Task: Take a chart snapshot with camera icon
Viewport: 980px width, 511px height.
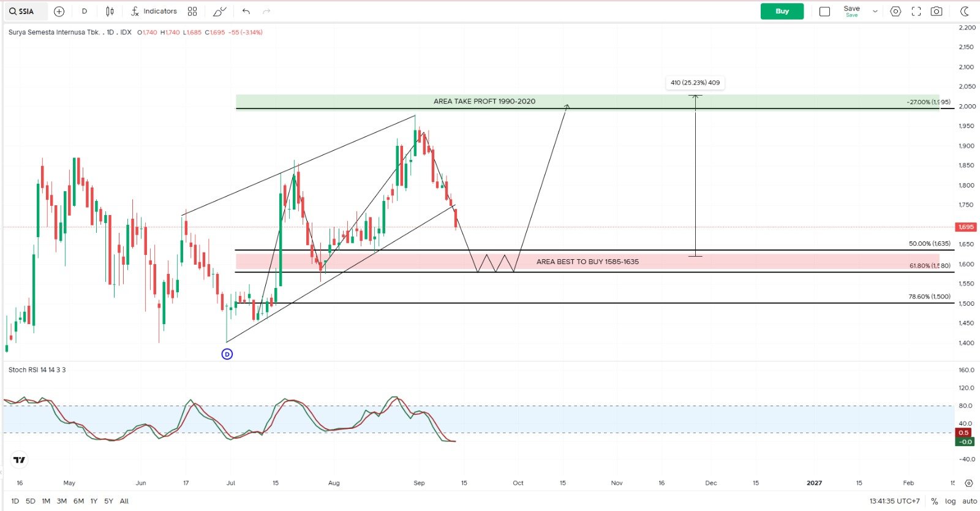Action: click(x=937, y=11)
